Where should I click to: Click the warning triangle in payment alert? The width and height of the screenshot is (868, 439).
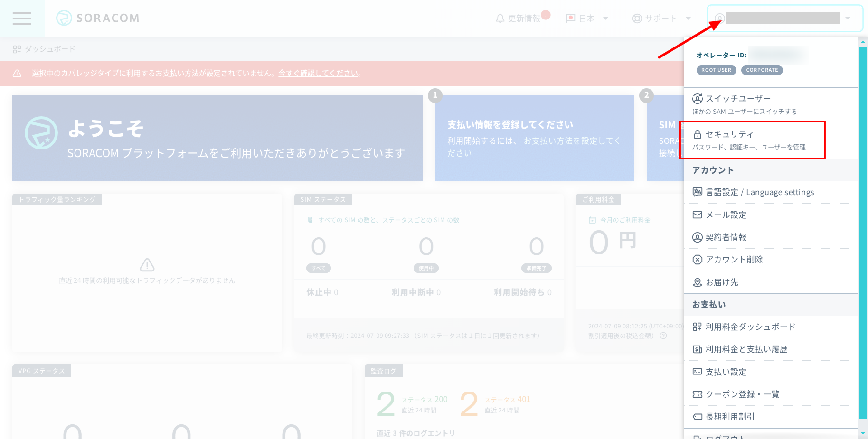pyautogui.click(x=17, y=73)
